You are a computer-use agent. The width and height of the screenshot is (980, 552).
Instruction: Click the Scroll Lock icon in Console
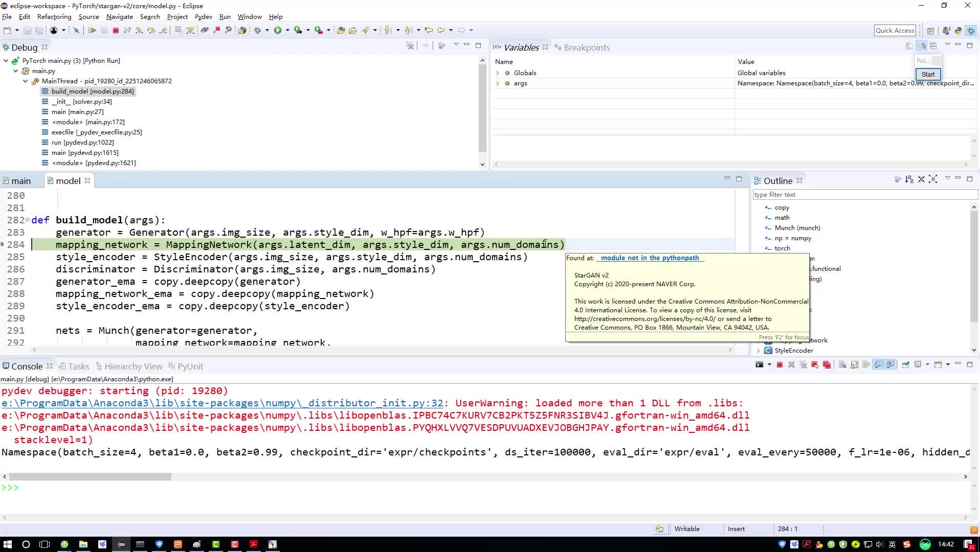click(854, 365)
